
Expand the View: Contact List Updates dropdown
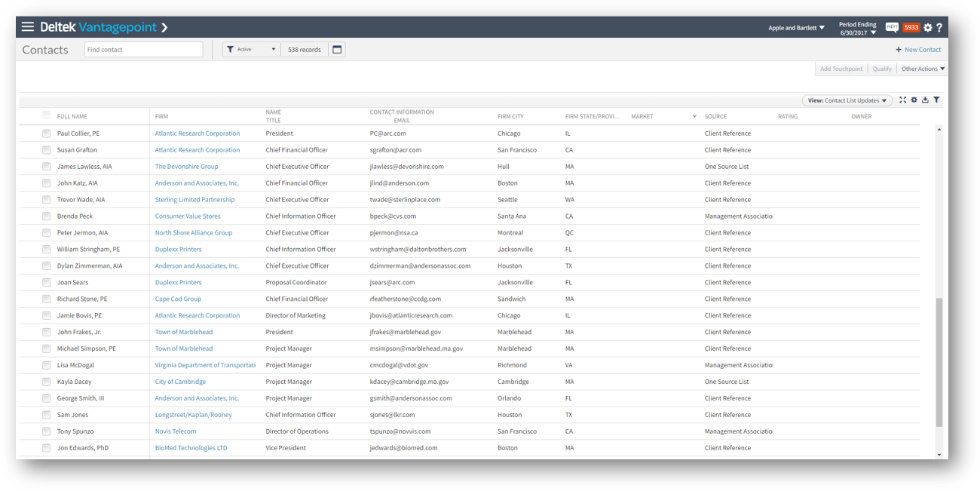pyautogui.click(x=847, y=100)
